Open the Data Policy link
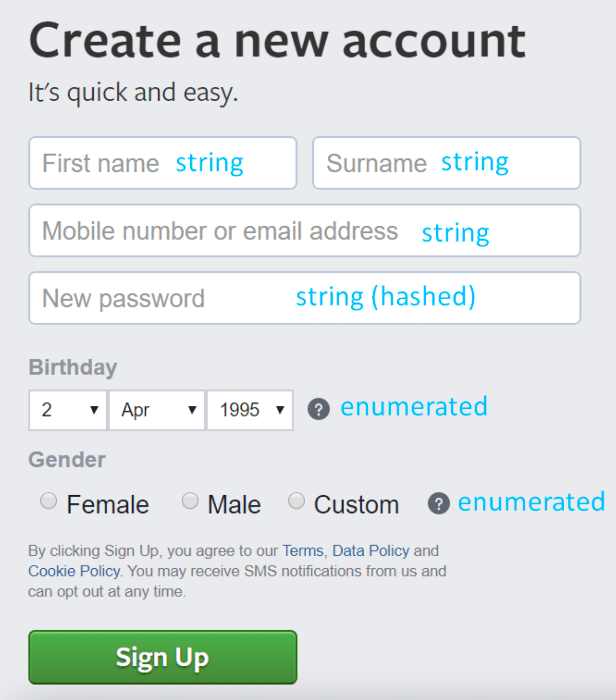Viewport: 616px width, 700px height. pos(370,550)
